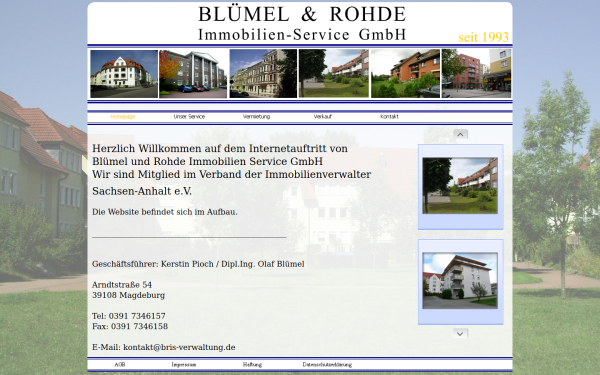Click the down arrow below the image slider
The image size is (600, 375).
[460, 334]
